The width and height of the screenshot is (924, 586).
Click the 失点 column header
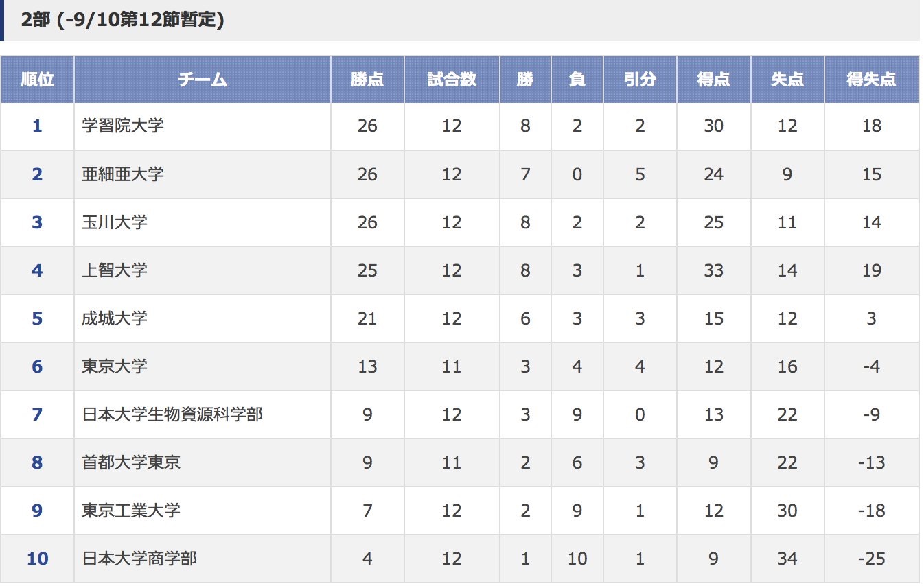787,80
